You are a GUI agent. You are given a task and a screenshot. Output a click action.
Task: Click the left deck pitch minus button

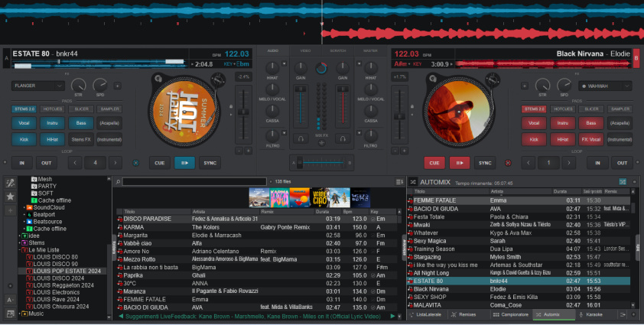pyautogui.click(x=239, y=151)
